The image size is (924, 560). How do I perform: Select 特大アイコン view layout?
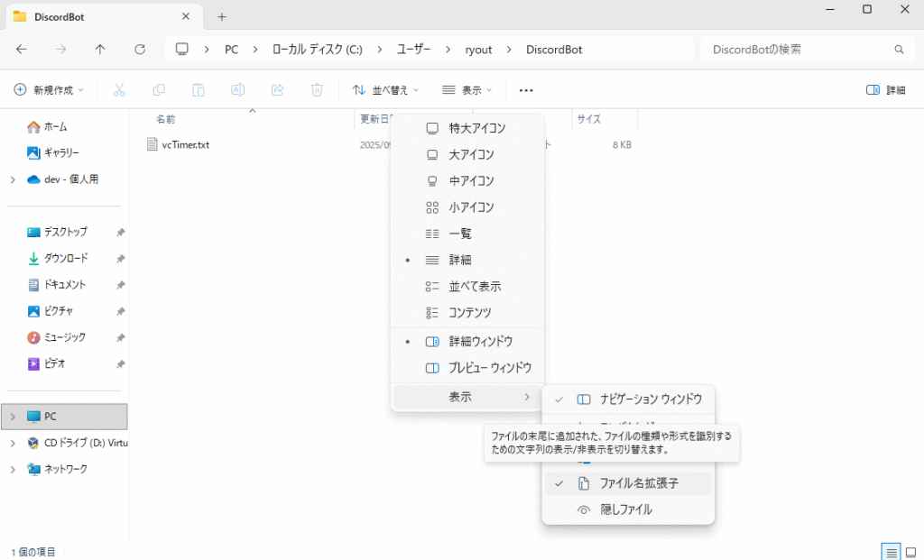click(x=476, y=128)
